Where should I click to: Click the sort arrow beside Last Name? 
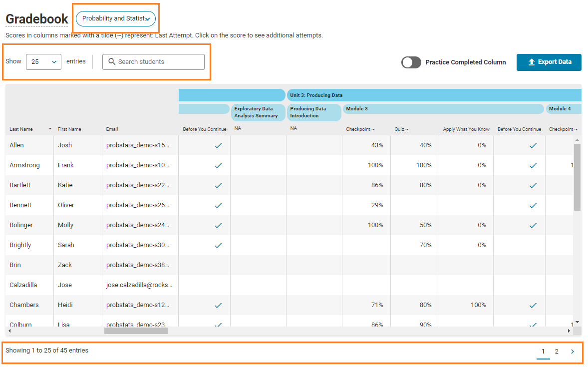click(49, 128)
